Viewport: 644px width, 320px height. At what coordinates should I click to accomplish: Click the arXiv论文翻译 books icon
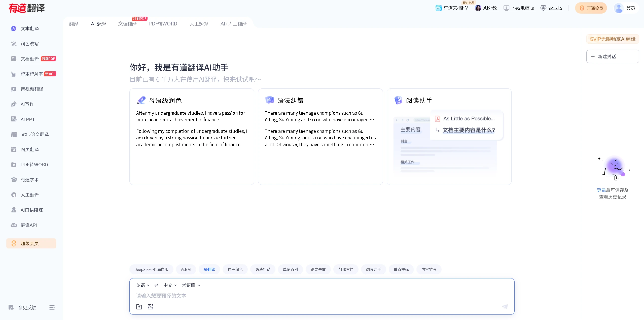pyautogui.click(x=14, y=134)
